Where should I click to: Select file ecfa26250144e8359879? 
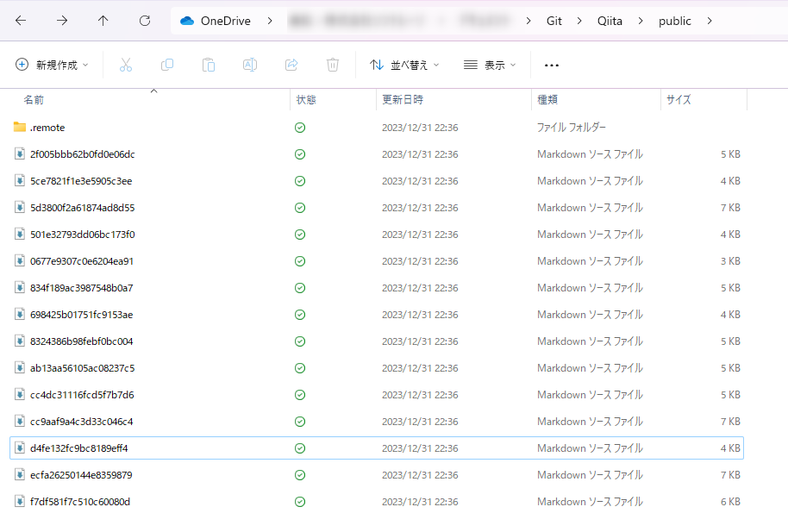coord(81,475)
